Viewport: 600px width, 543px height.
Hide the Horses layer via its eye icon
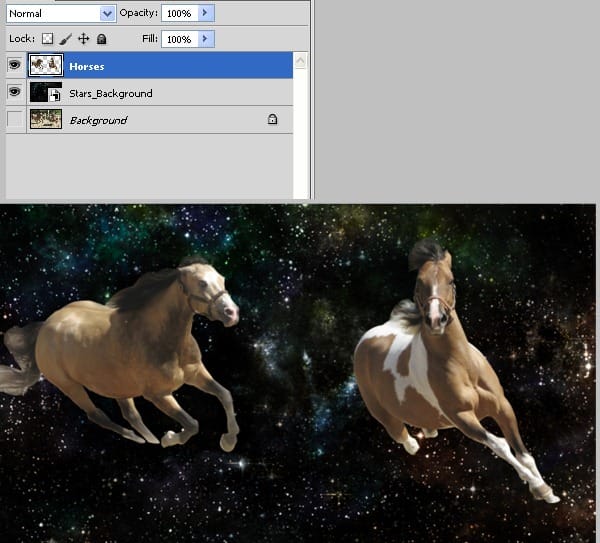15,65
